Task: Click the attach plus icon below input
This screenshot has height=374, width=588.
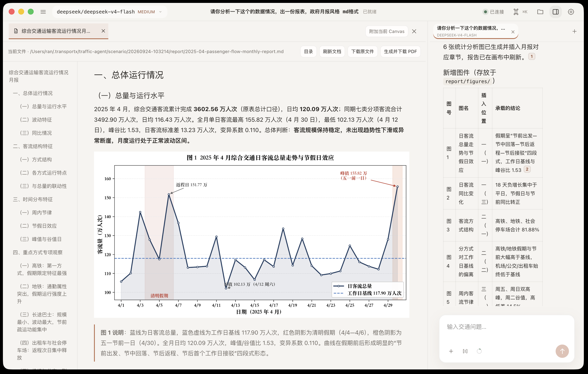Action: tap(451, 351)
